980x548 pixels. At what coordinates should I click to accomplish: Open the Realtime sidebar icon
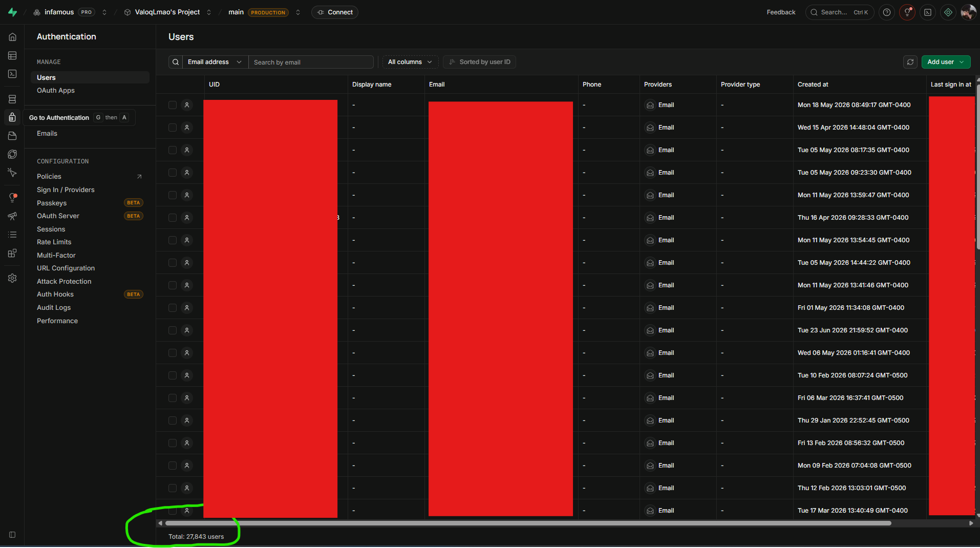point(13,173)
